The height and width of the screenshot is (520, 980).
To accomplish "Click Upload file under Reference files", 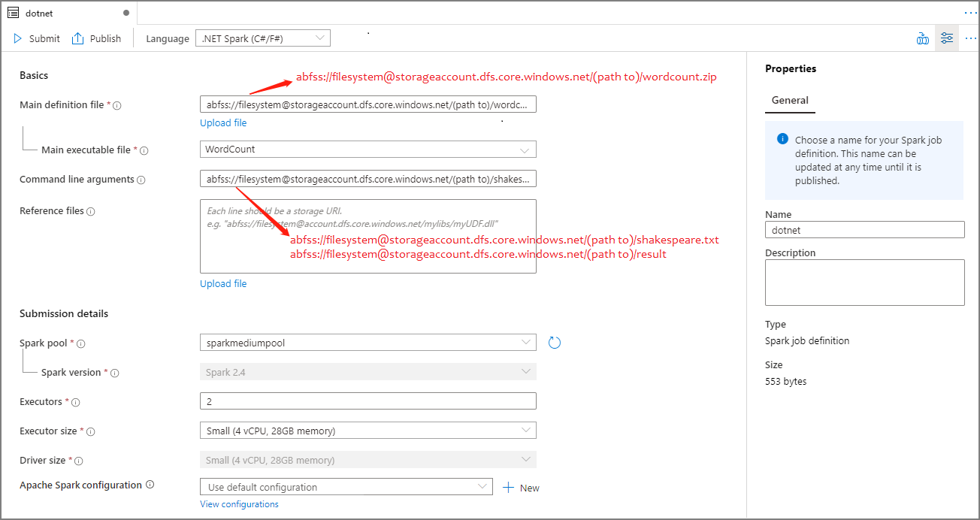I will tap(223, 283).
